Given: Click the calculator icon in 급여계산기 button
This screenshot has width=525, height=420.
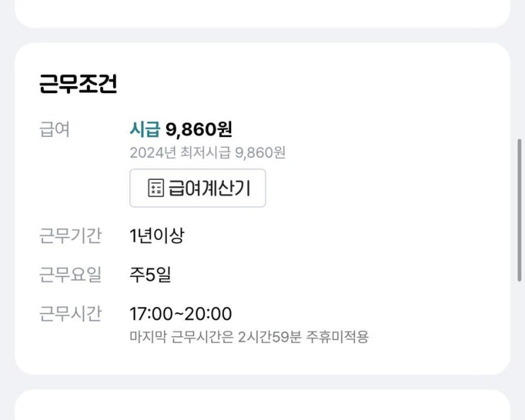Looking at the screenshot, I should tap(155, 188).
